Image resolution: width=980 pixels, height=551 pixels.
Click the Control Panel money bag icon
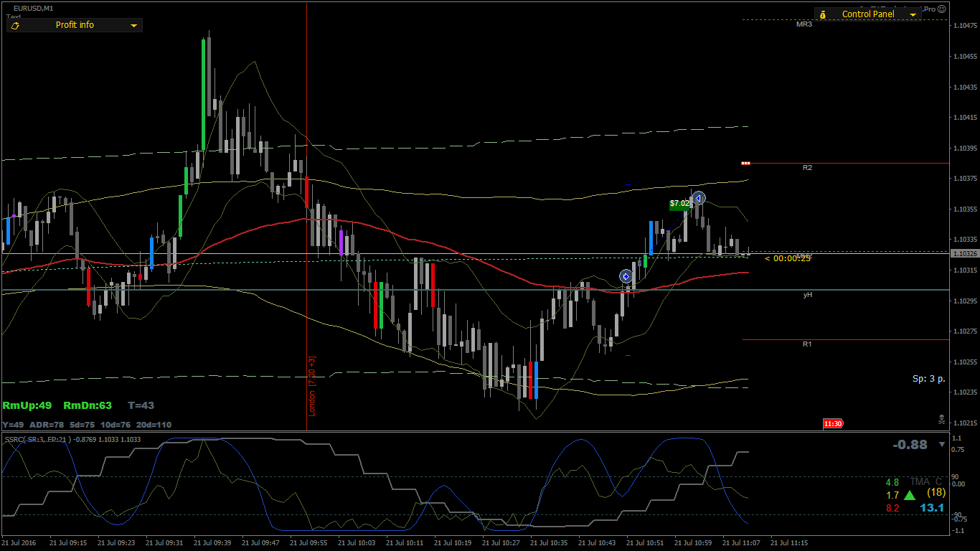pyautogui.click(x=823, y=14)
